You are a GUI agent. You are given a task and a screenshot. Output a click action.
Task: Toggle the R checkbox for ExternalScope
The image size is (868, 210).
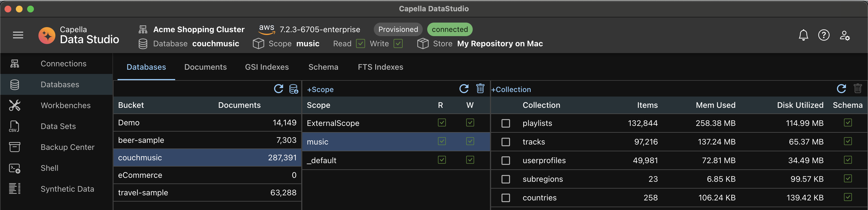coord(442,123)
